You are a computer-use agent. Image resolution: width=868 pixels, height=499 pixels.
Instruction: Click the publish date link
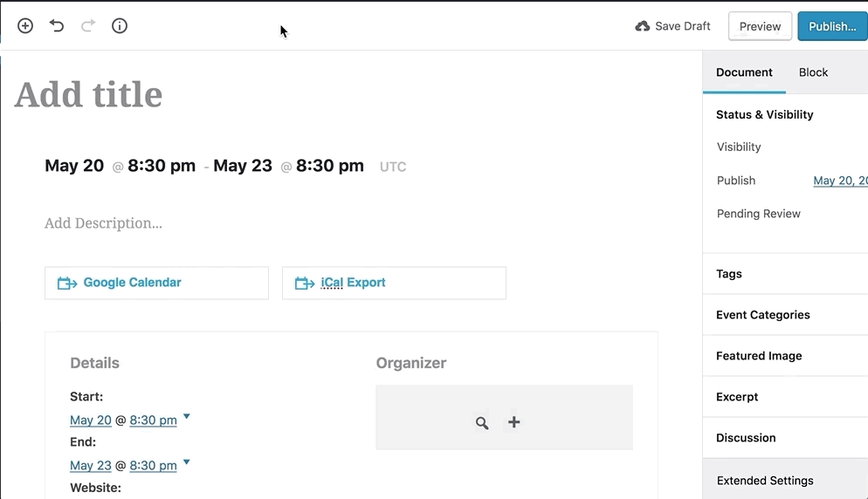tap(839, 181)
